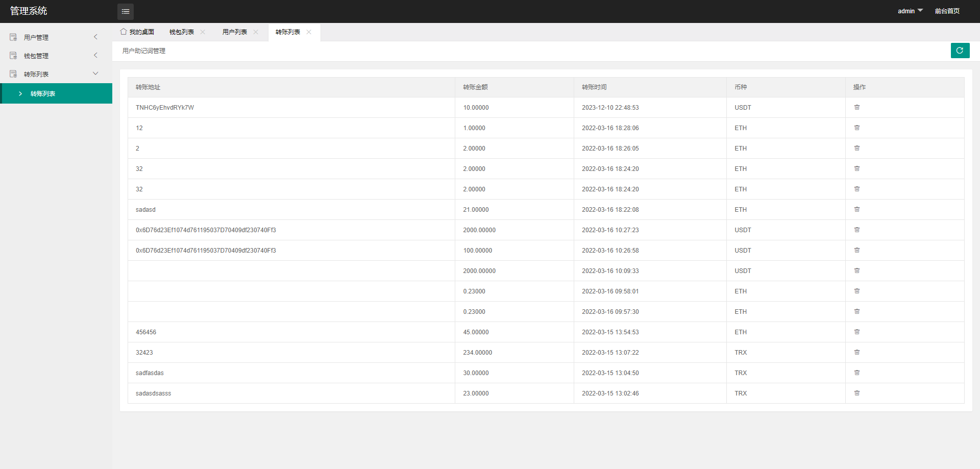
Task: Delete the transfer dated 2022-03-16 18:26:05
Action: coord(857,148)
